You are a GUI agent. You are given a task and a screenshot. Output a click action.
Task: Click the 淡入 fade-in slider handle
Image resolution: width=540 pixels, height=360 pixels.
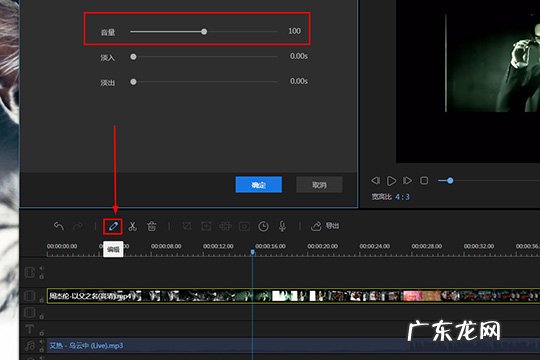pos(133,56)
